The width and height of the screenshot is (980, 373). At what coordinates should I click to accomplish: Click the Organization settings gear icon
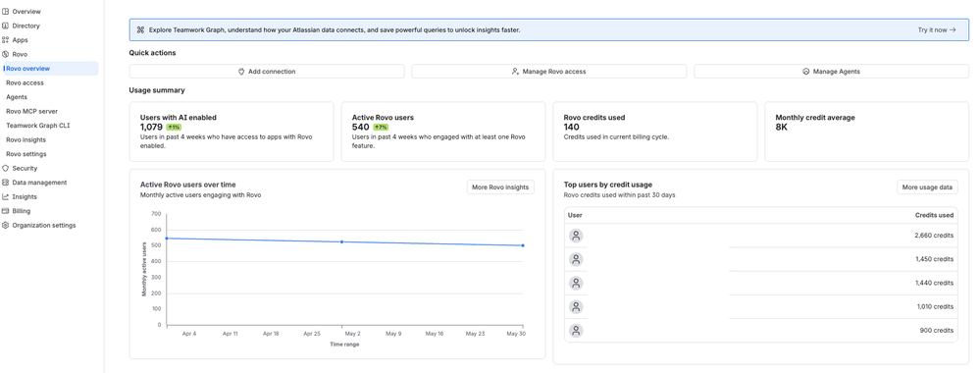coord(6,226)
